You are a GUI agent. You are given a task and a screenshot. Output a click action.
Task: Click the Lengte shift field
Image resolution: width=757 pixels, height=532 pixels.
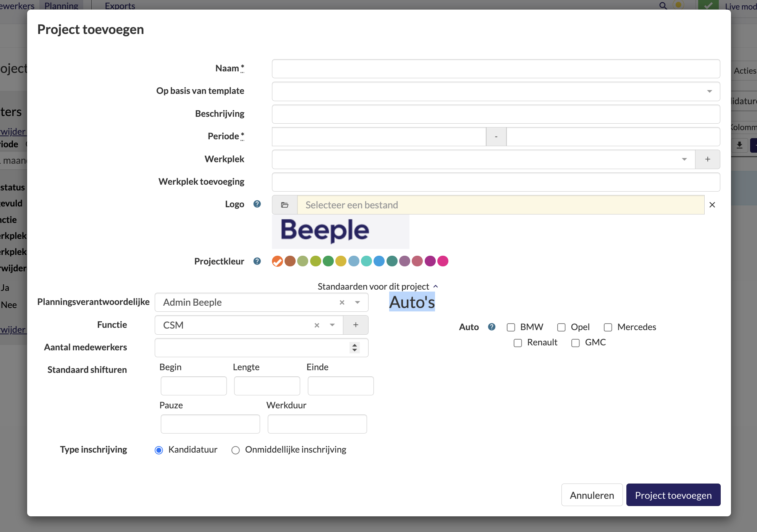(x=267, y=386)
